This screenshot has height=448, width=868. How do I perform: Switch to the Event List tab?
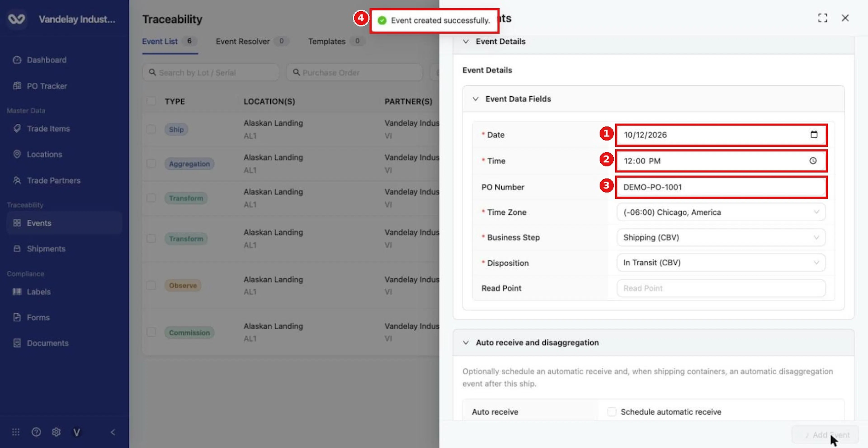170,41
